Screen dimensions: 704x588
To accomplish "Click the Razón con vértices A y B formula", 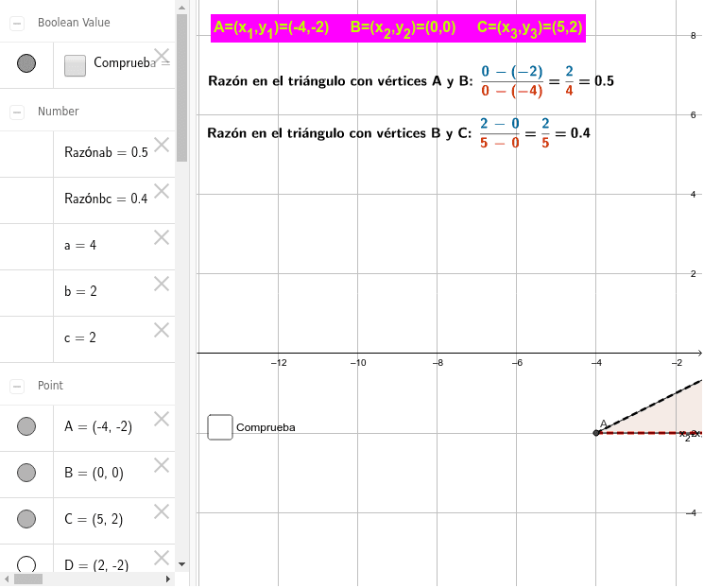I will point(411,81).
